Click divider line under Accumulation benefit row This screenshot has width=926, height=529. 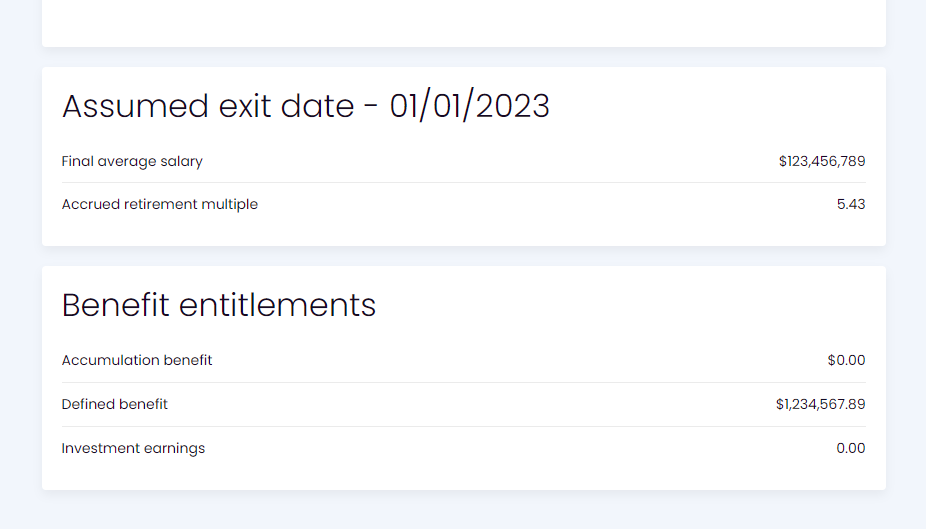point(463,382)
